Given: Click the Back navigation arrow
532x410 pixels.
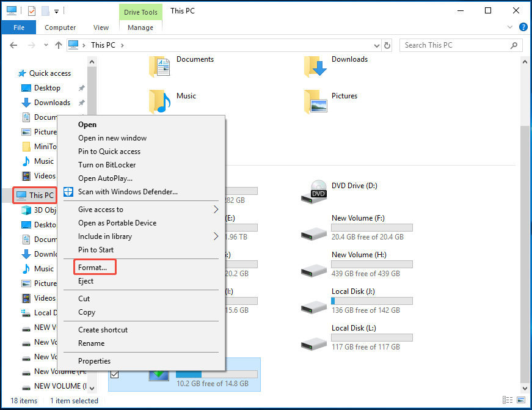Looking at the screenshot, I should click(x=13, y=45).
